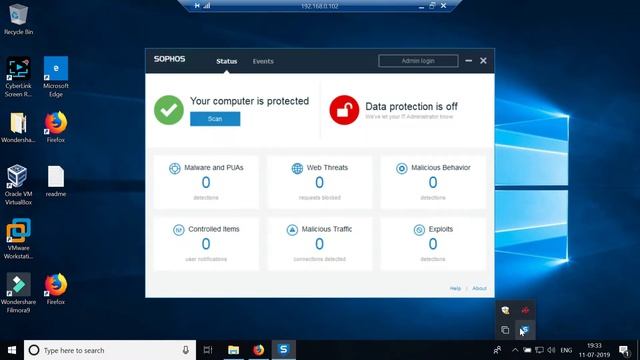The height and width of the screenshot is (360, 640).
Task: Open the Help link
Action: [x=455, y=288]
